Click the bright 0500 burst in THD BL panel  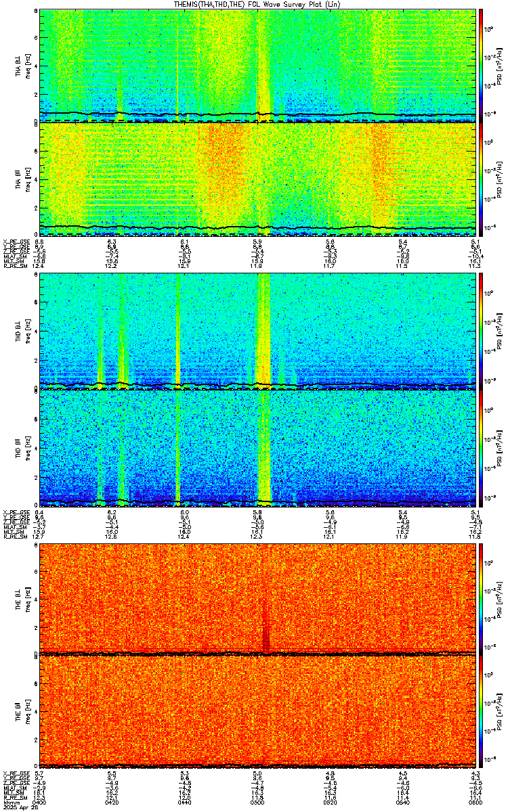click(263, 332)
